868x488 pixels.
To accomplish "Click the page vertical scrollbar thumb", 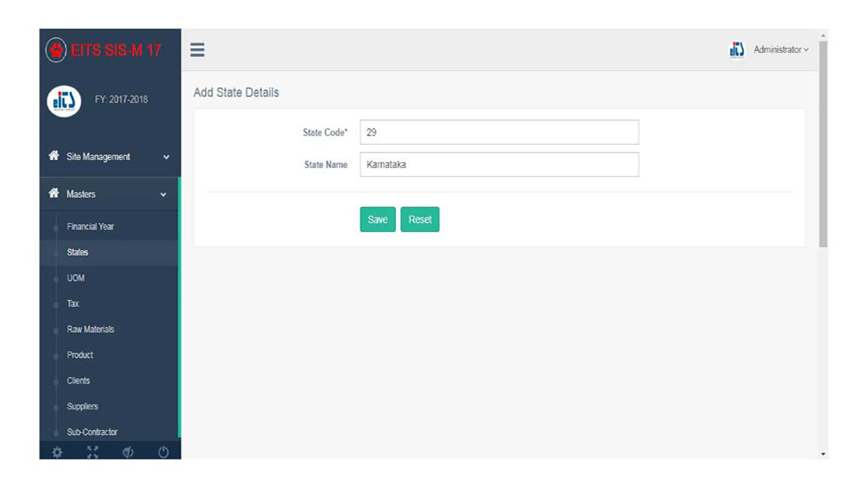I will pos(823,144).
